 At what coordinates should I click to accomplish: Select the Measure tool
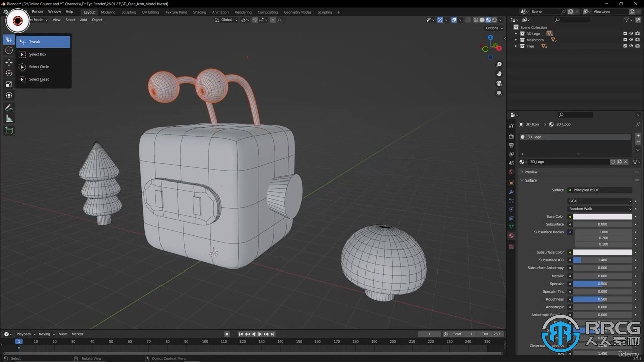[x=9, y=119]
